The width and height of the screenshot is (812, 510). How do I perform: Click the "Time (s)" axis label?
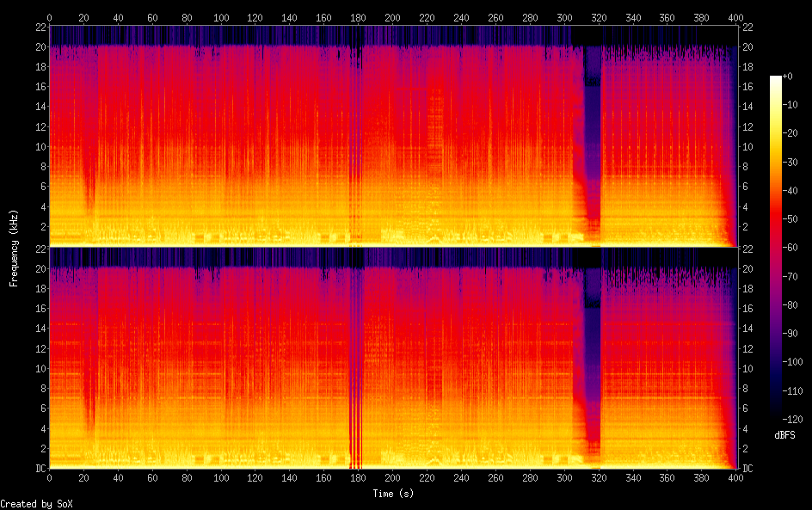[x=392, y=494]
